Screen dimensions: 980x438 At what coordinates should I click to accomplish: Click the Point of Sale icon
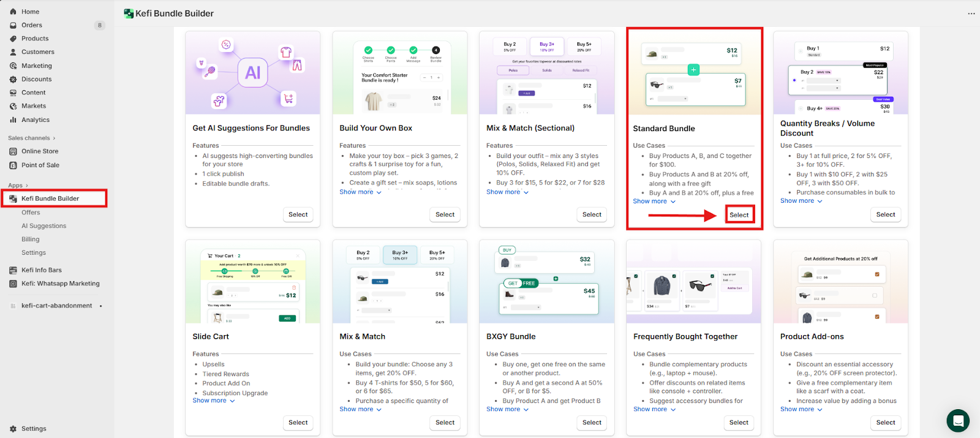click(x=13, y=165)
